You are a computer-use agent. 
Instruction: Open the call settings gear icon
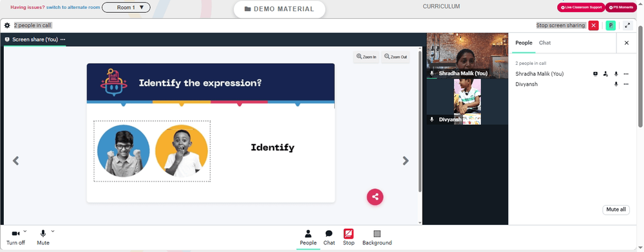click(7, 26)
